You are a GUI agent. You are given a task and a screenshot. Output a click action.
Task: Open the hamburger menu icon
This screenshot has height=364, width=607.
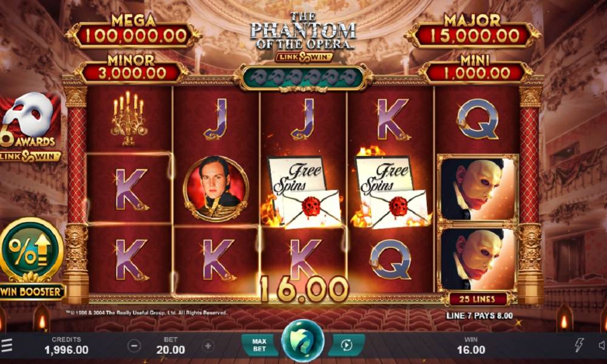[x=7, y=346]
